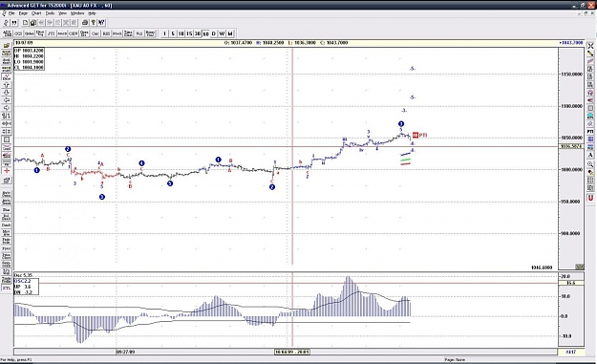Open the Chart menu
Image resolution: width=597 pixels, height=364 pixels.
click(36, 13)
